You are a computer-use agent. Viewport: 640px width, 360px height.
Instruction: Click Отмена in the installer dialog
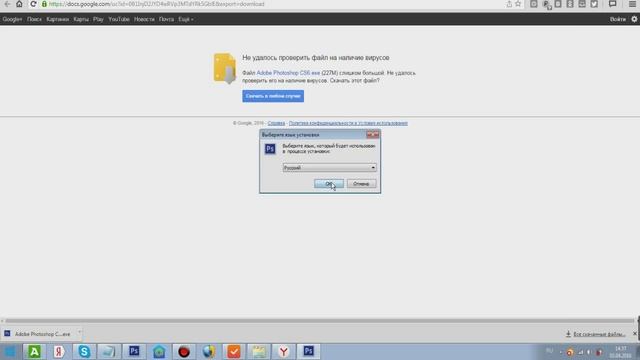pos(361,184)
